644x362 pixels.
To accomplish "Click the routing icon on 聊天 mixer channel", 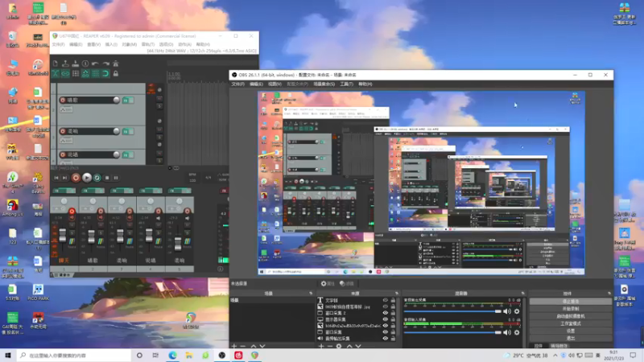I will coord(72,242).
